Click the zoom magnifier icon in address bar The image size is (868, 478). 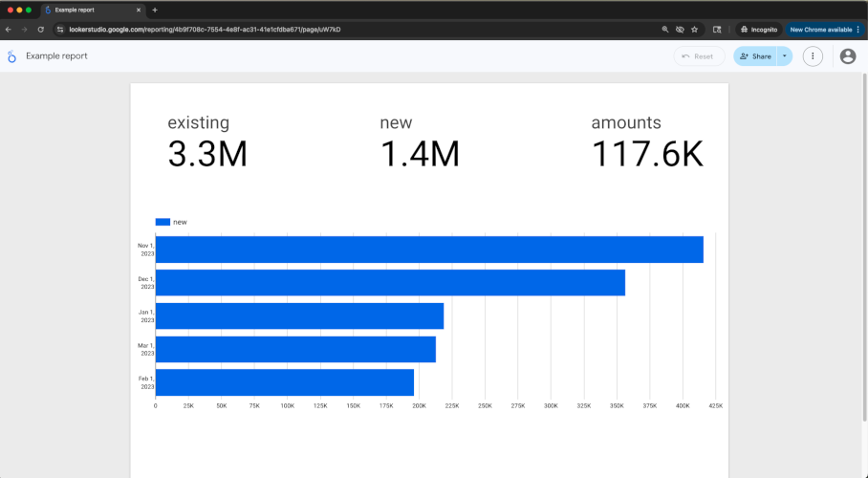tap(665, 30)
